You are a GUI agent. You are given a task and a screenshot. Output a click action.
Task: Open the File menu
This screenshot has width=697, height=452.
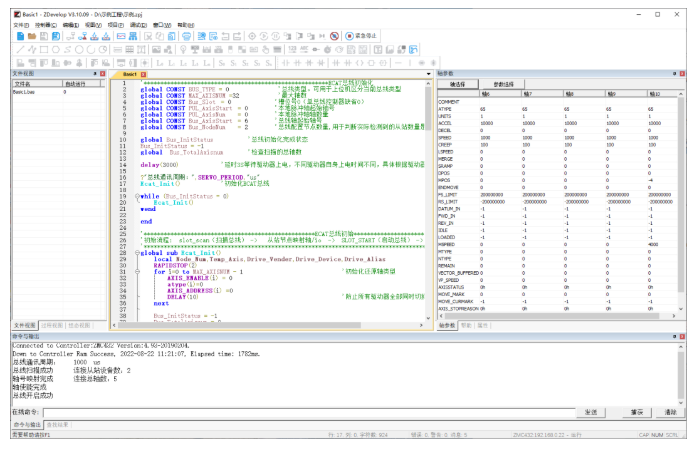pyautogui.click(x=21, y=24)
